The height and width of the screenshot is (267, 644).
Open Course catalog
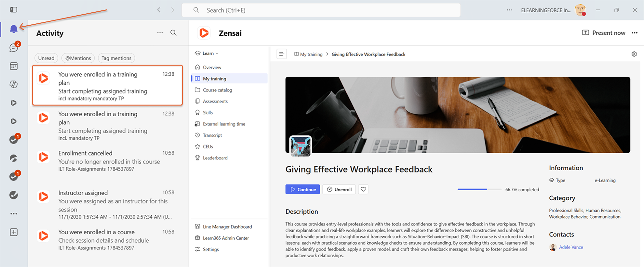click(x=229, y=90)
